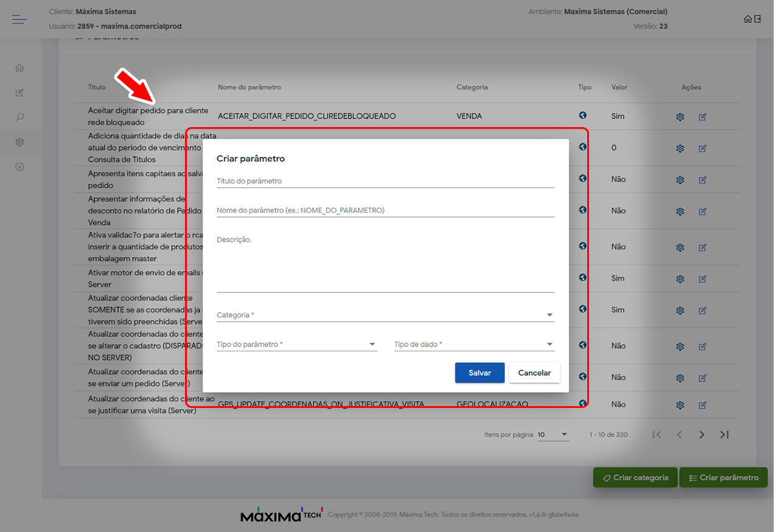
Task: Click the Criar categoria button
Action: (x=635, y=477)
